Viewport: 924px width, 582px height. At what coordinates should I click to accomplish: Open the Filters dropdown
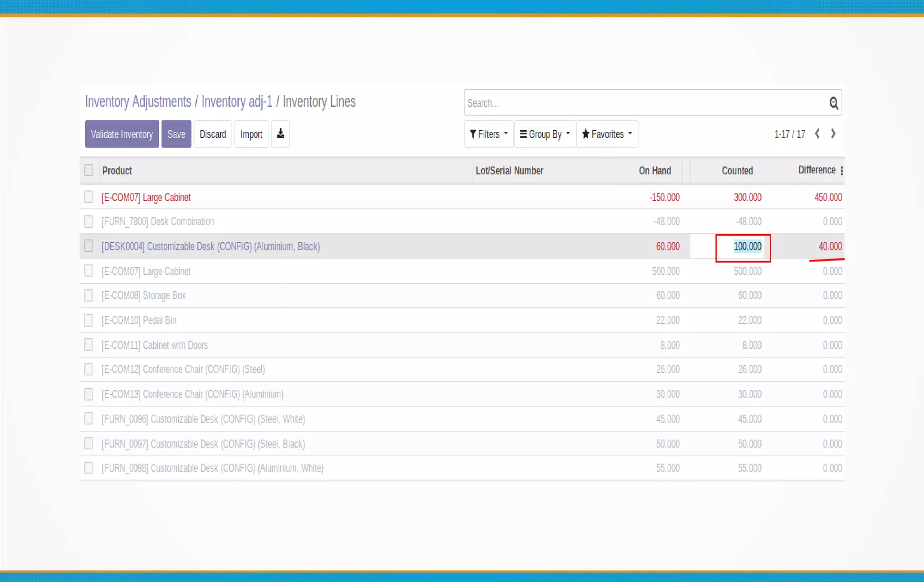(x=489, y=134)
